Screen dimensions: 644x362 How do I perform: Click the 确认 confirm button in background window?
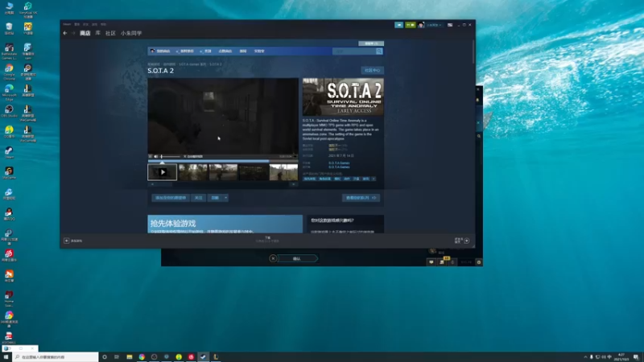point(297,258)
